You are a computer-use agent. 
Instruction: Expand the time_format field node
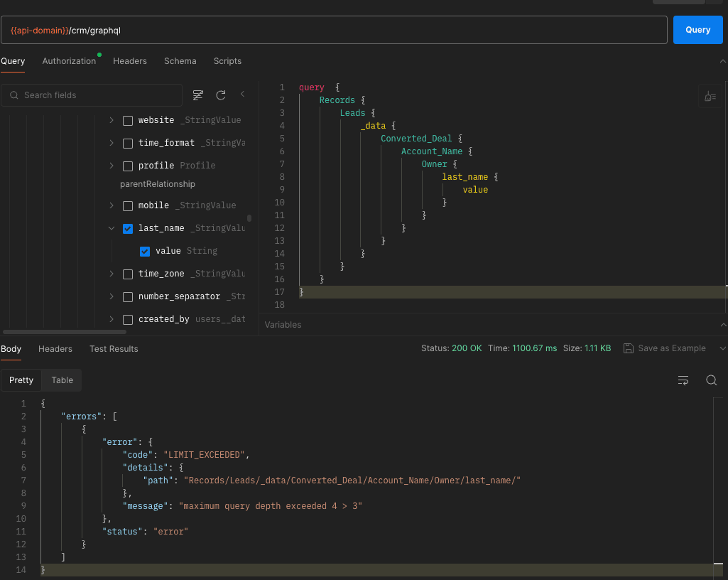[x=112, y=143]
